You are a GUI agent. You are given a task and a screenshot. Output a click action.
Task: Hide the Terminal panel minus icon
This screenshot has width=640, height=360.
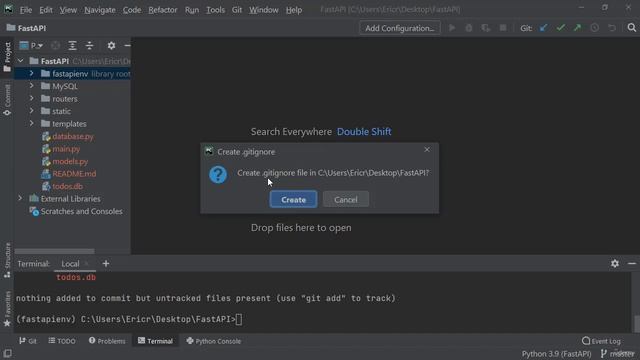[x=632, y=264]
